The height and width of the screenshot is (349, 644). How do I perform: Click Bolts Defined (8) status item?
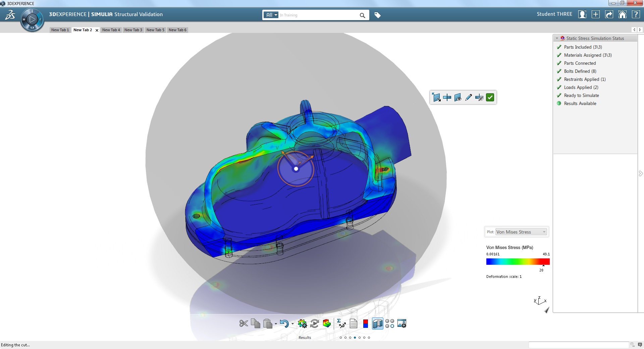tap(580, 71)
